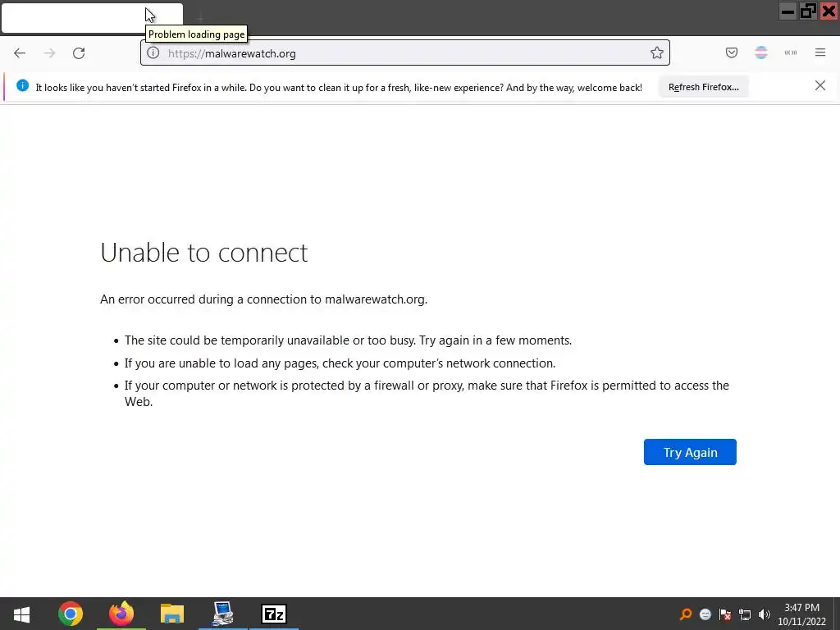Screen dimensions: 840x630
Task: Switch to Firefox in the taskbar
Action: coord(121,614)
